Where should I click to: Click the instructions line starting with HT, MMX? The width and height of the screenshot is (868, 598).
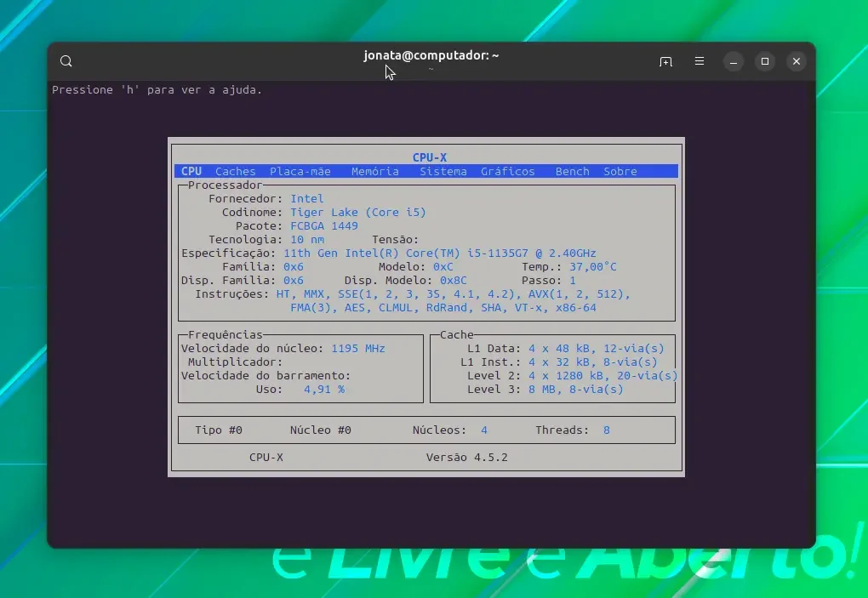[x=454, y=294]
